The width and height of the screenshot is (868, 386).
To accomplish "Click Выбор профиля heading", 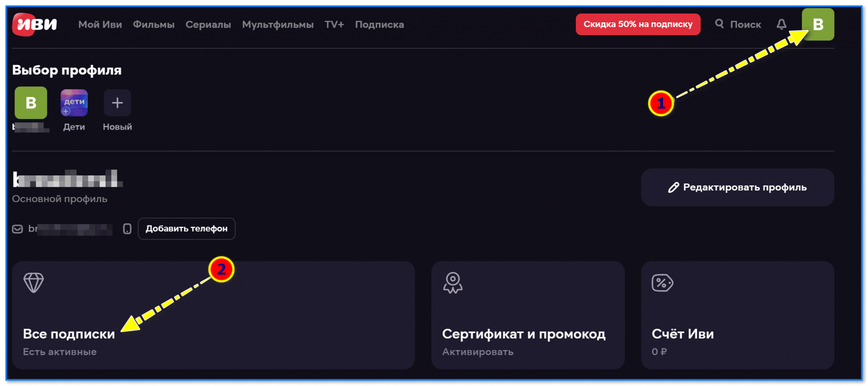I will (x=67, y=70).
